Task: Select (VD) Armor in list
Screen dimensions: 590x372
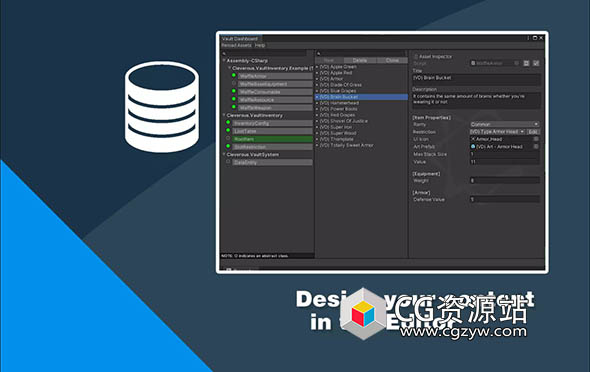Action: point(361,79)
